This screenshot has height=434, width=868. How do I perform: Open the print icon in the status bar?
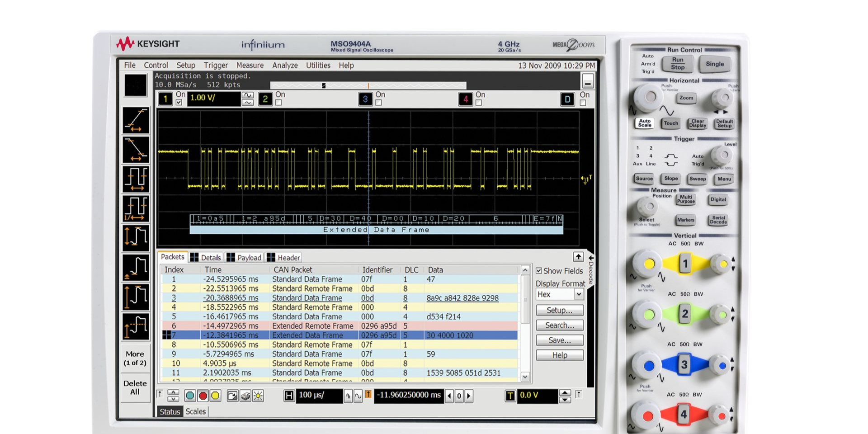[244, 395]
